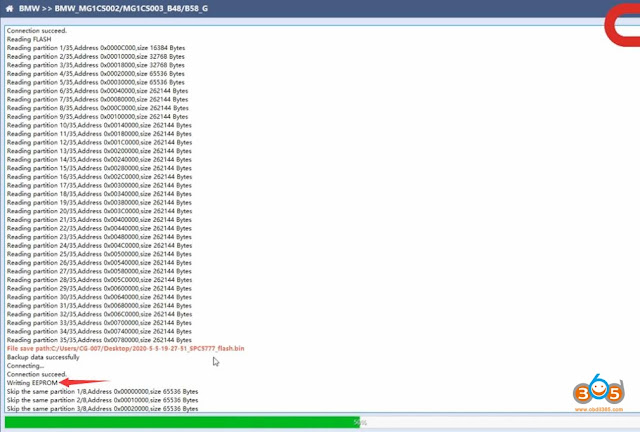Select log line 'Reading partition 34/35'
This screenshot has width=640, height=432.
tap(99, 331)
